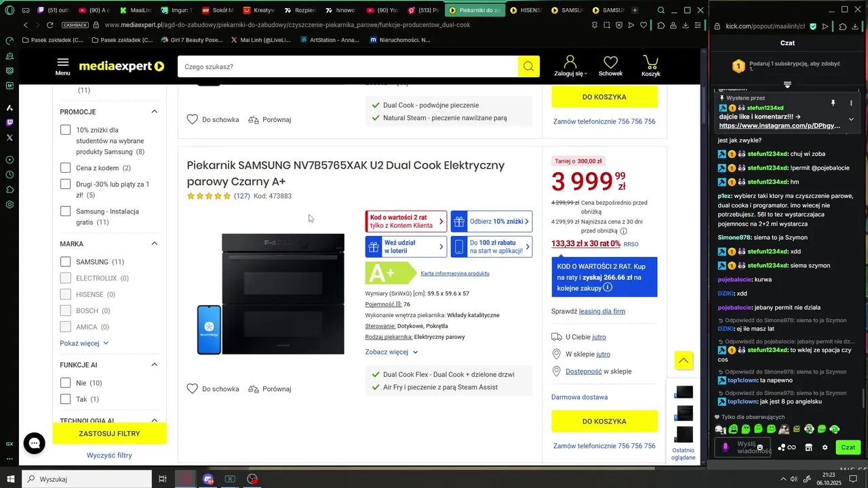The image size is (868, 488).
Task: Expand Zobacz więcej product specifications
Action: (391, 352)
